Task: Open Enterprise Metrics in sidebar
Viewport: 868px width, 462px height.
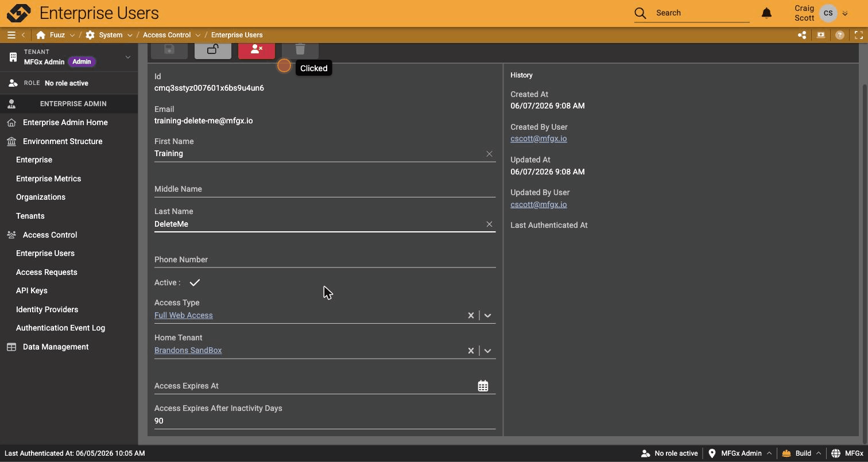Action: tap(49, 179)
